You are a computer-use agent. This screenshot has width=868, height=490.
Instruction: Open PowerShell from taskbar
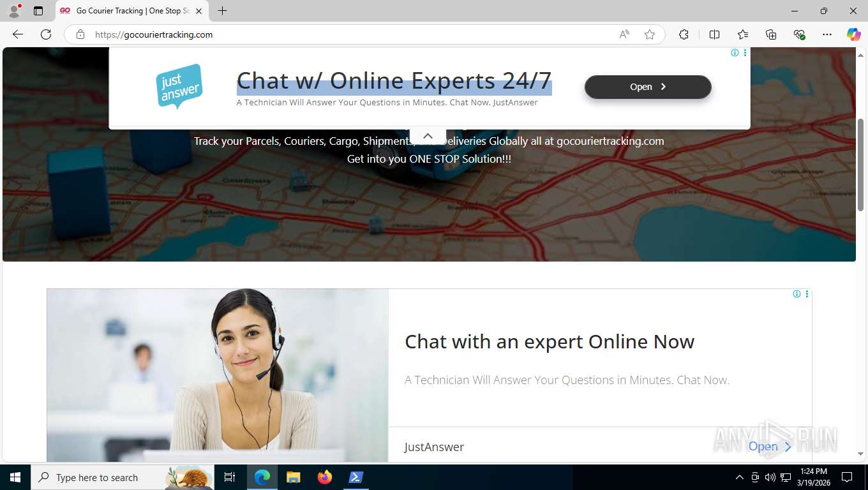355,477
